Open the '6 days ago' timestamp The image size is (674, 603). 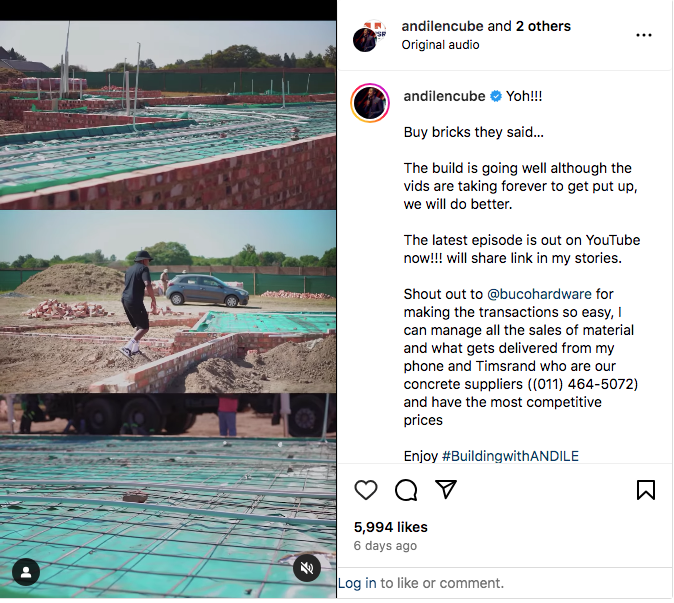pos(385,546)
